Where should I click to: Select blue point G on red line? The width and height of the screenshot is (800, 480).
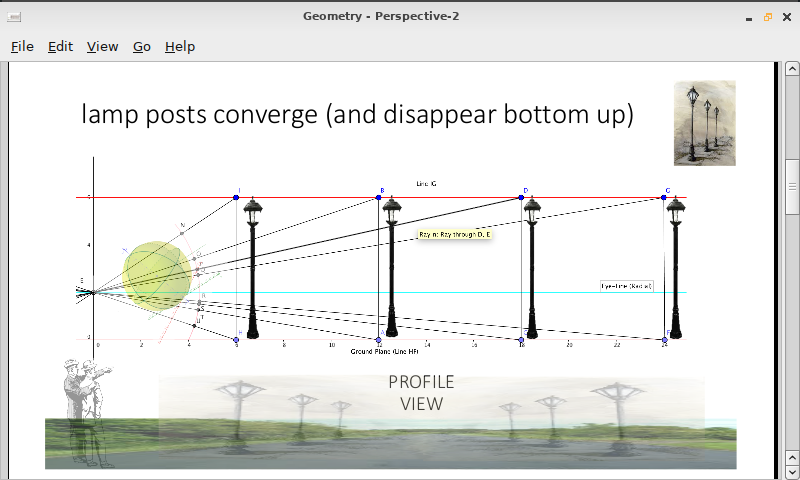pyautogui.click(x=664, y=197)
